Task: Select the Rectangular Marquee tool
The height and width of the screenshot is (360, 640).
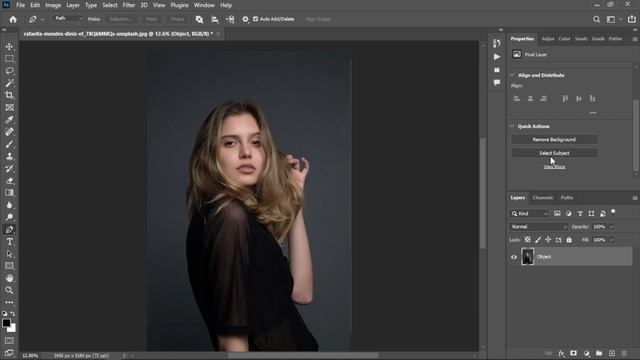Action: [x=9, y=59]
